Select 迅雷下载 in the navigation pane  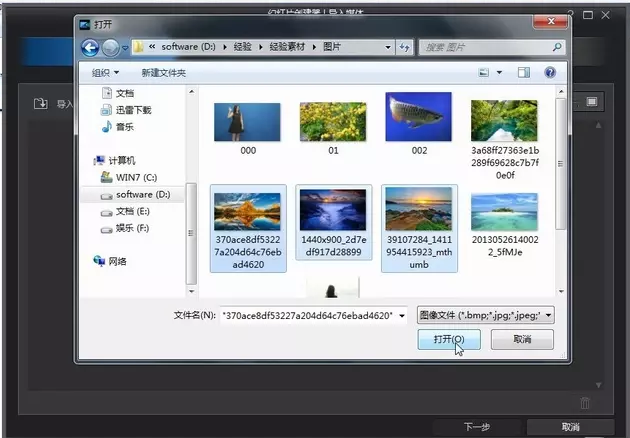click(x=126, y=110)
